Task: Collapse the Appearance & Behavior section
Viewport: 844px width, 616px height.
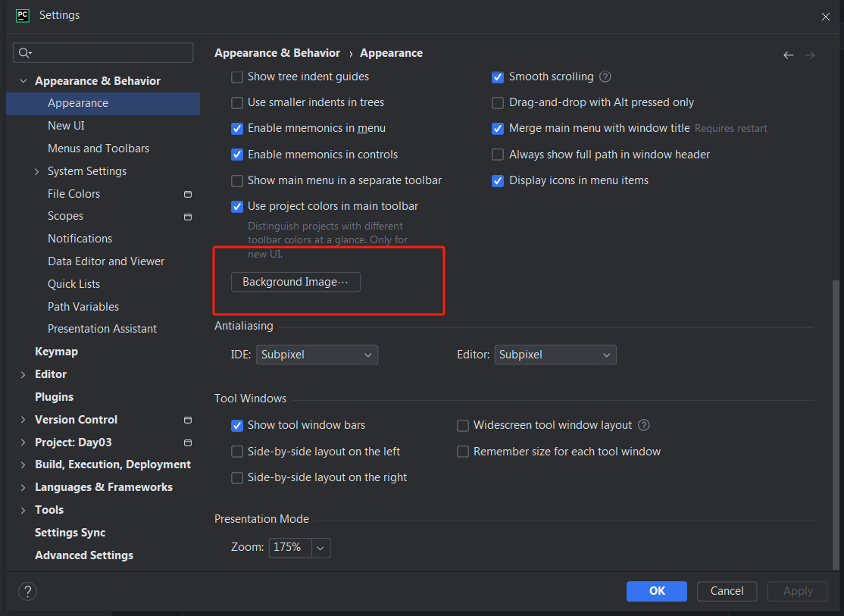Action: (x=23, y=81)
